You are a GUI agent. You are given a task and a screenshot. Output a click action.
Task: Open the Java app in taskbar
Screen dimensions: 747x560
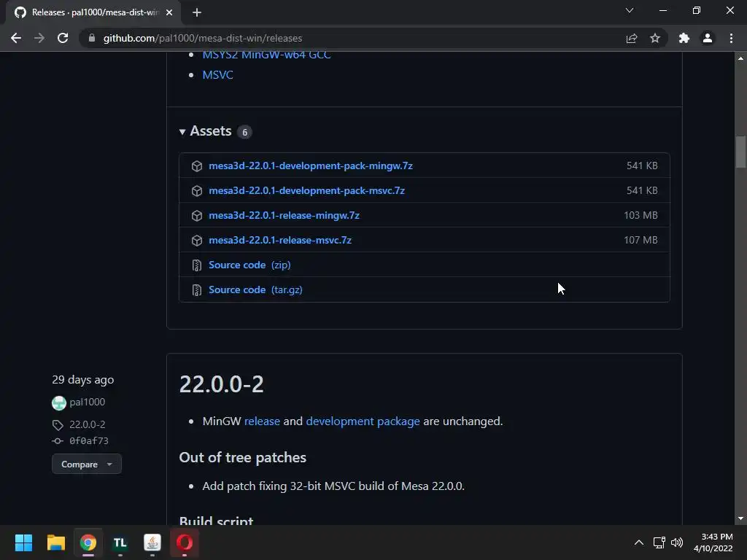coord(152,542)
